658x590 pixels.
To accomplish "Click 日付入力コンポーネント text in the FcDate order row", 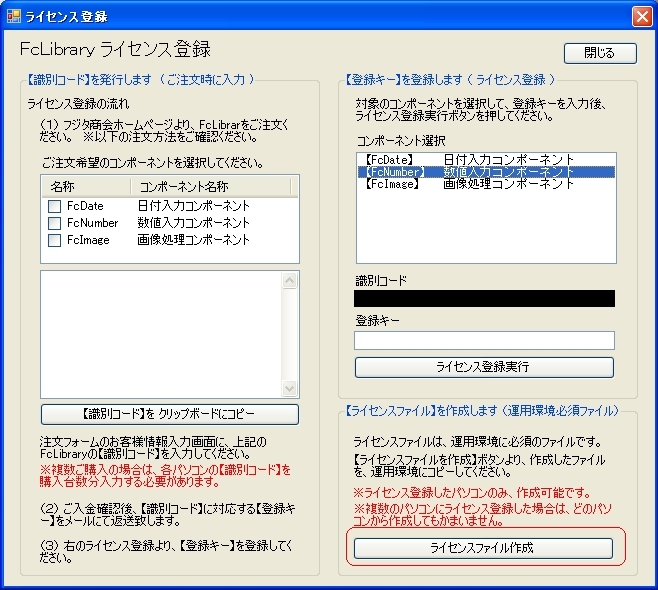I will [x=193, y=206].
